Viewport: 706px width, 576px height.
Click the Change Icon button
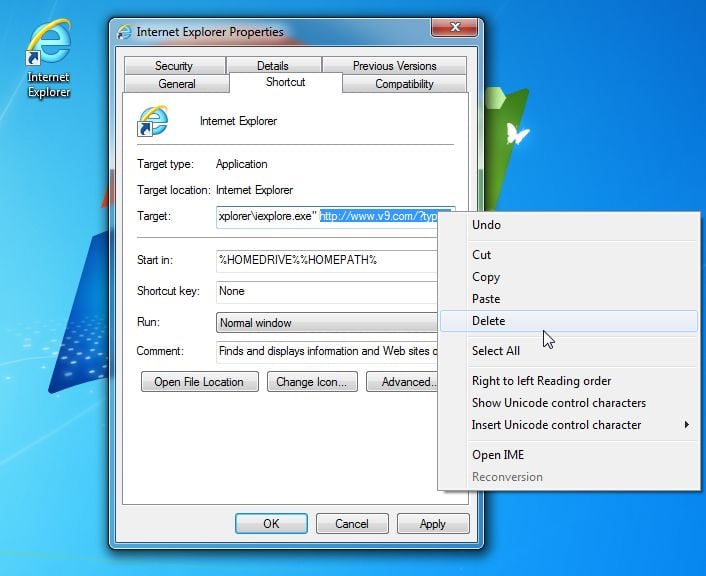(312, 382)
